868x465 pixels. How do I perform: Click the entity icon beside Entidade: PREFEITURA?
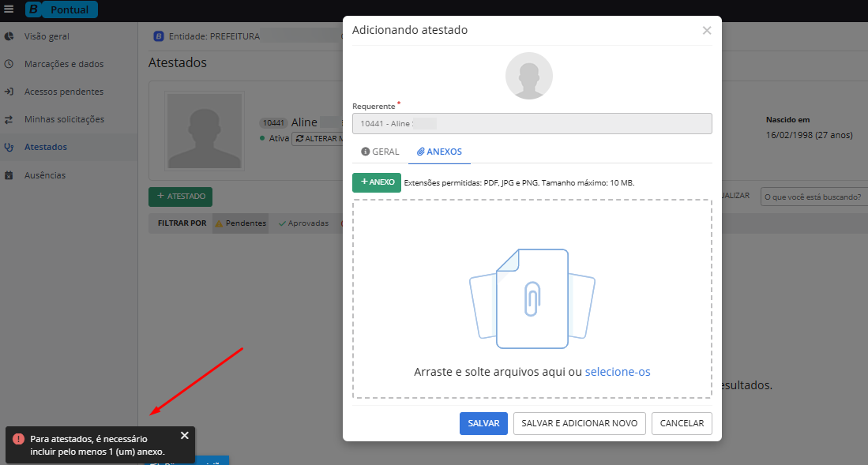point(158,36)
